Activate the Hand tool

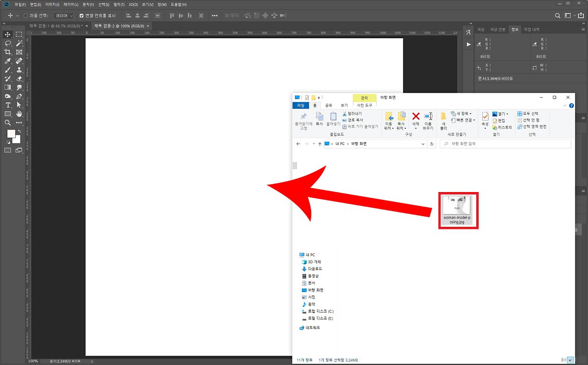click(x=19, y=114)
